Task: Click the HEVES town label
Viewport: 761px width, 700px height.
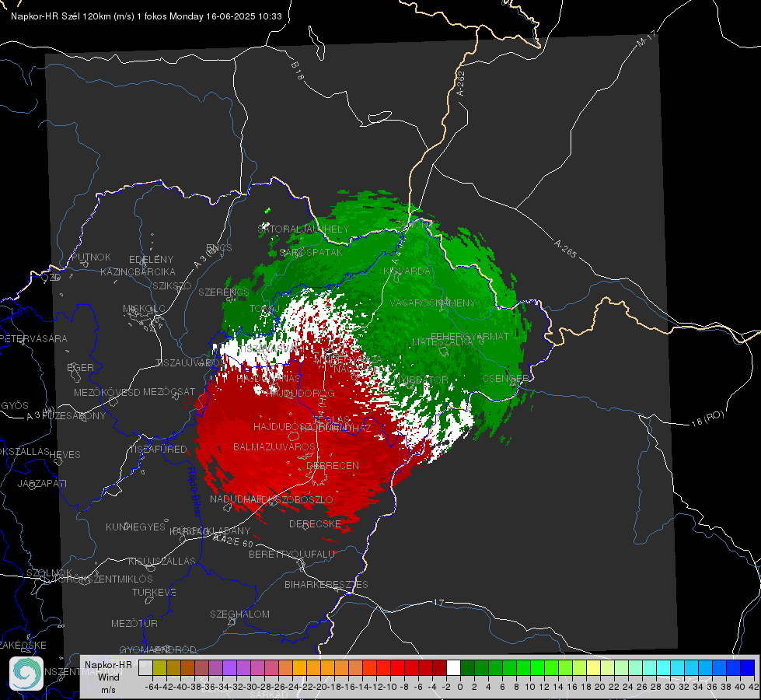Action: (65, 455)
